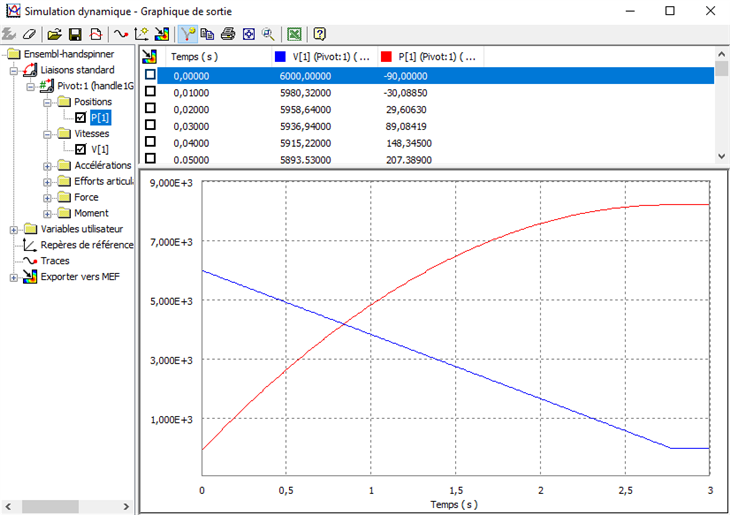The width and height of the screenshot is (730, 515).
Task: Select the Accélérations folder label
Action: [103, 165]
